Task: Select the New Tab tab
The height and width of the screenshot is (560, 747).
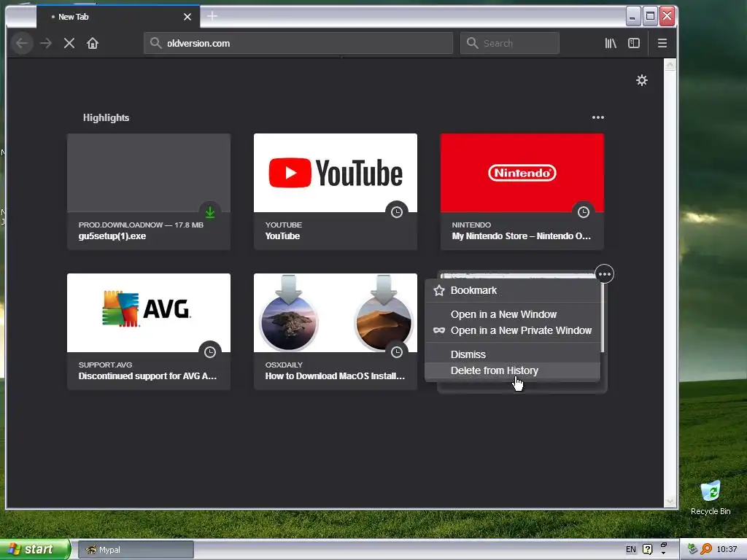Action: [118, 17]
